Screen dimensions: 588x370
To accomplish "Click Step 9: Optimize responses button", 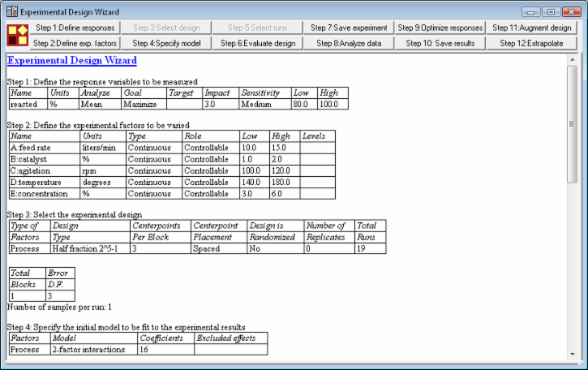I will (x=440, y=28).
